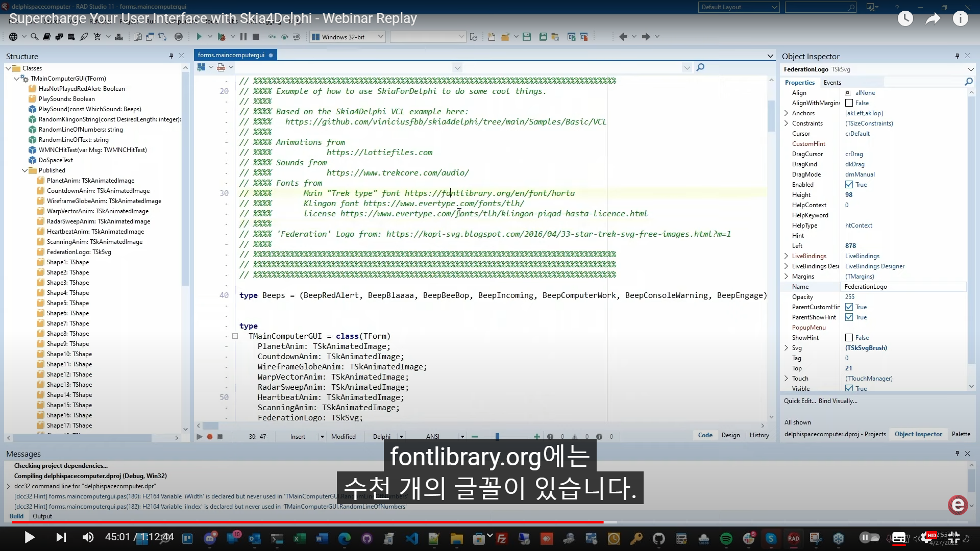This screenshot has width=980, height=551.
Task: Click the YouTube info icon
Action: click(x=961, y=19)
